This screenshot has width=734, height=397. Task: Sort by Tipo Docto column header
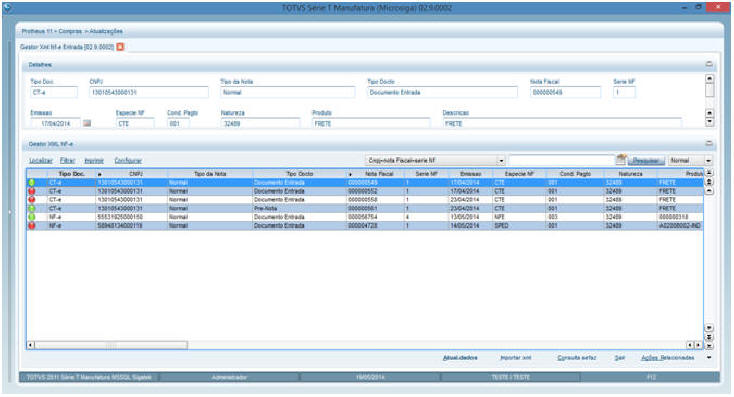point(300,174)
